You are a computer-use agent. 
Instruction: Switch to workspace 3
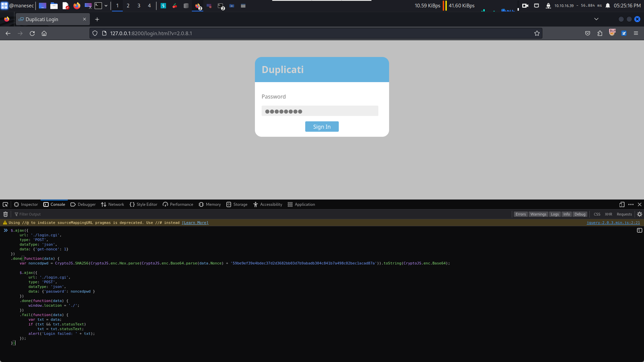pos(139,6)
